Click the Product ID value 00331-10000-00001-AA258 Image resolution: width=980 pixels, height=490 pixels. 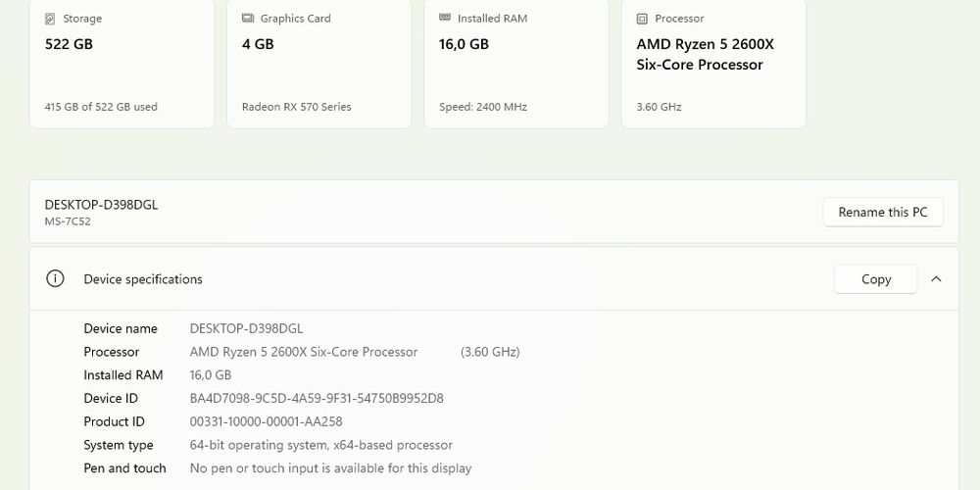coord(266,422)
